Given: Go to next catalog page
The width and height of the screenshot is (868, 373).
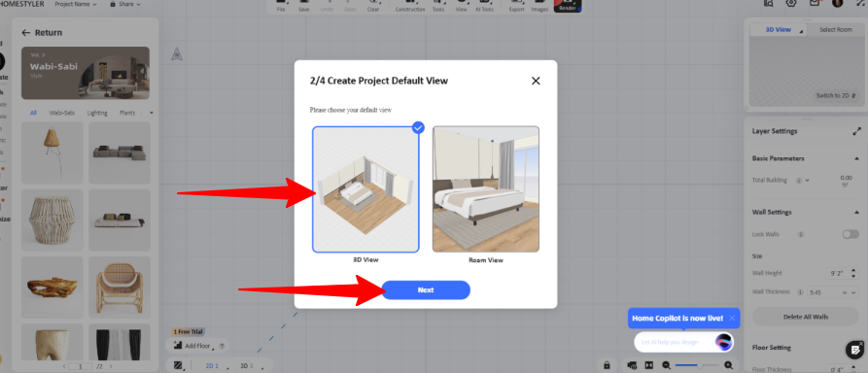Looking at the screenshot, I should tap(111, 366).
